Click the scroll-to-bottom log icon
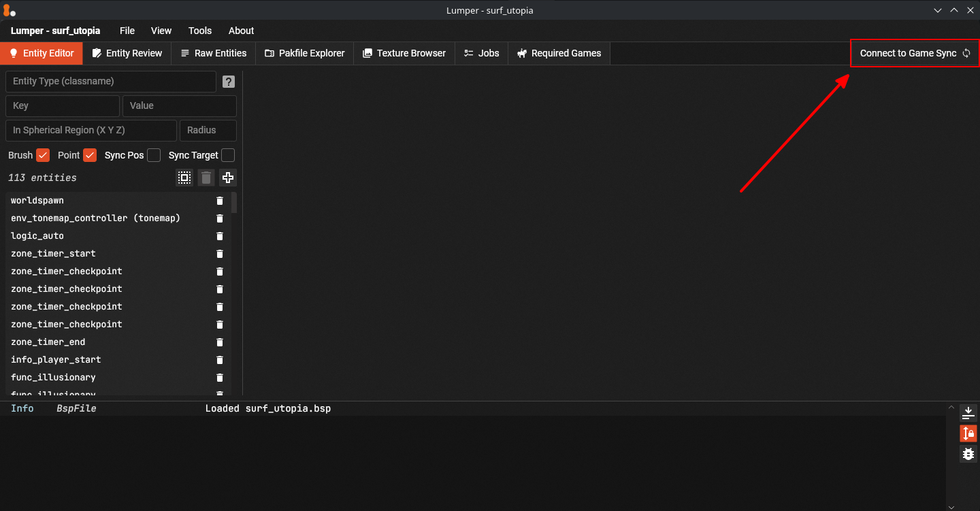The image size is (980, 511). click(x=968, y=412)
